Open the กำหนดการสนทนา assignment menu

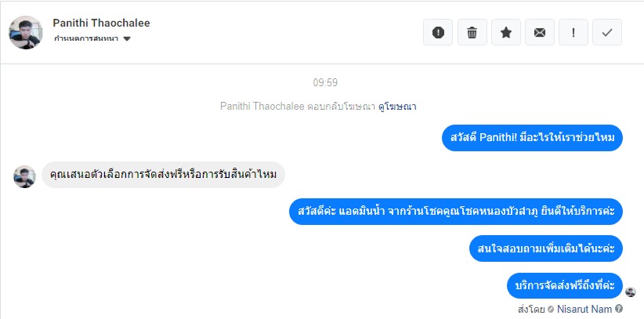tap(86, 38)
